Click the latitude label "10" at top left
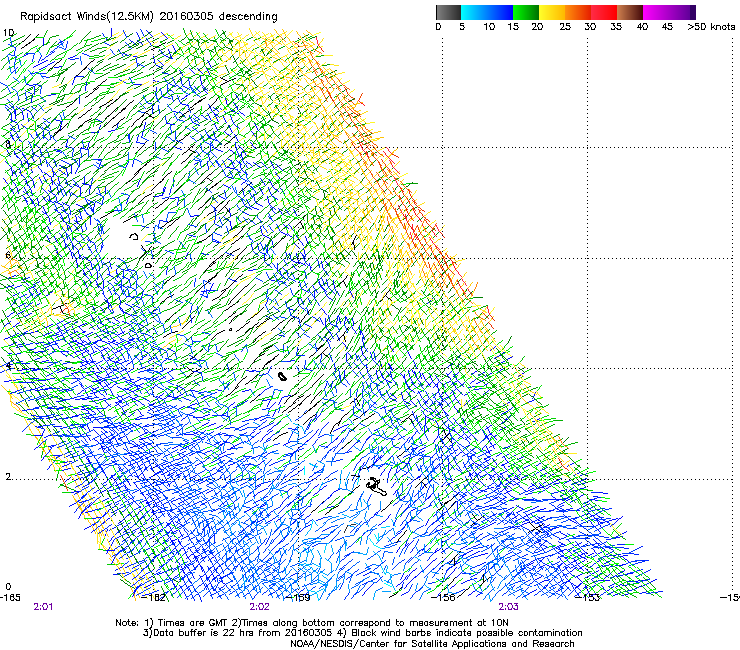The width and height of the screenshot is (740, 650). 8,33
